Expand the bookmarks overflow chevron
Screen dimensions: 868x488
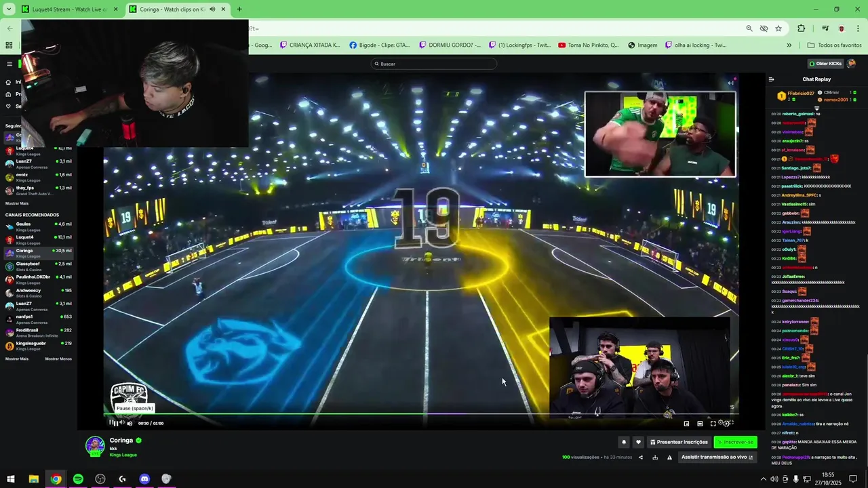(789, 45)
